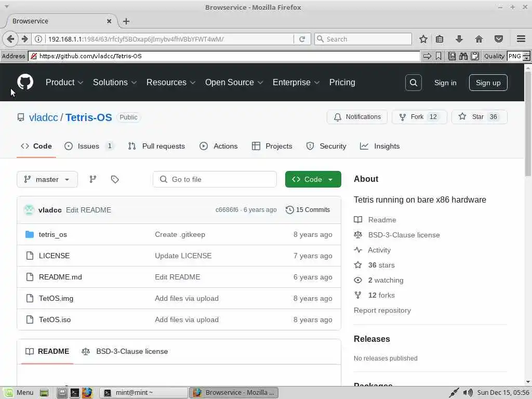Screen dimensions: 532x399
Task: Open the Mint Menu button
Action: (19, 393)
